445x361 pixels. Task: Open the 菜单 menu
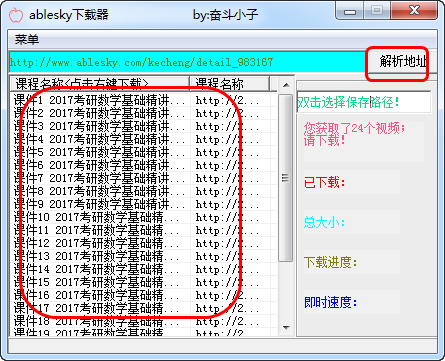point(27,40)
